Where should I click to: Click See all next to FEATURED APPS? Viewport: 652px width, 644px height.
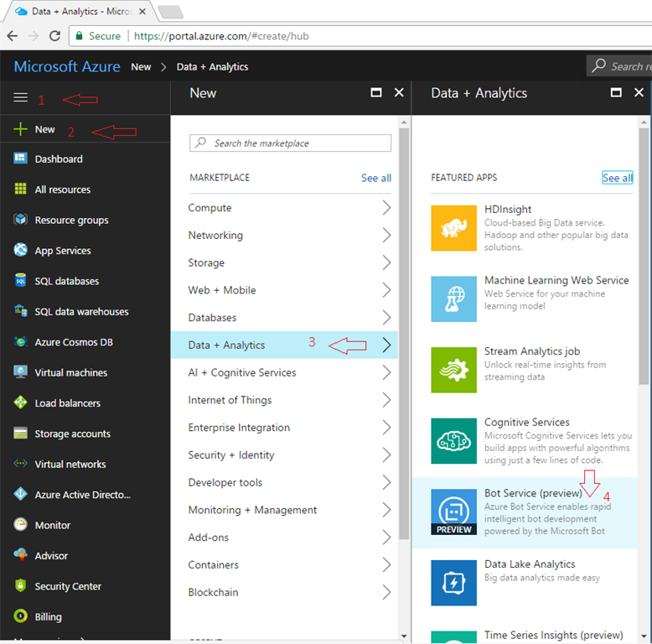tap(618, 178)
